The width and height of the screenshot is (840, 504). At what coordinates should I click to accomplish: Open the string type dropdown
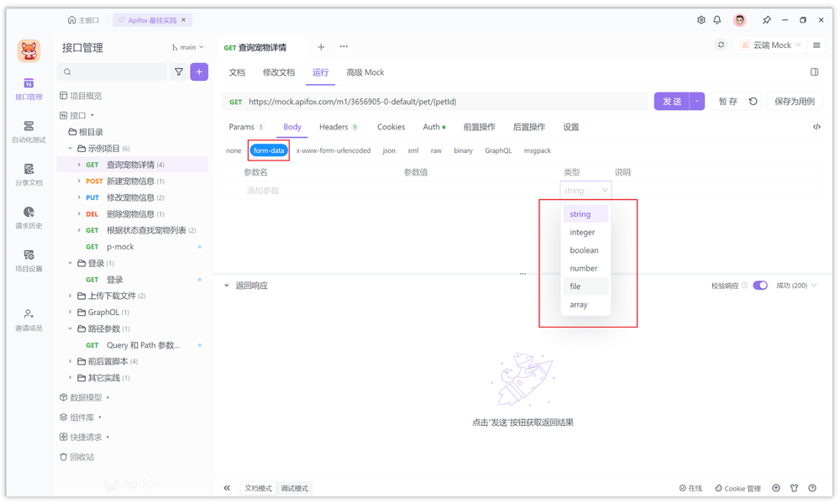coord(585,190)
